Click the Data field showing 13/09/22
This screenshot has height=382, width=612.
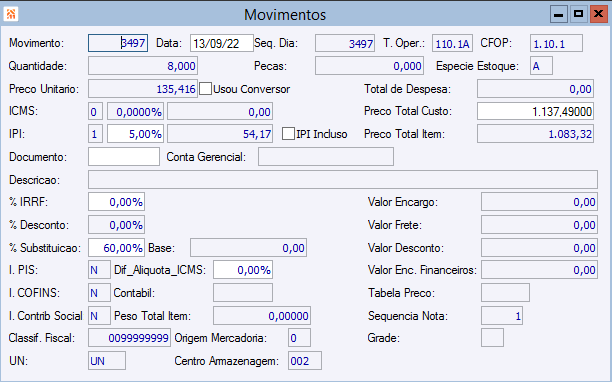[222, 43]
